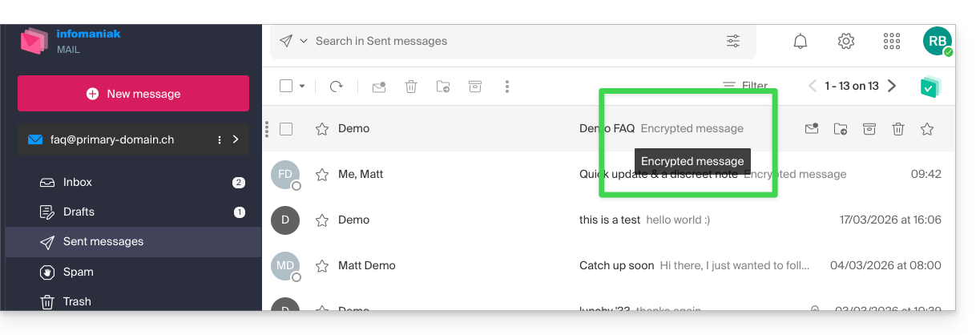Tick the select all messages checkbox
Image resolution: width=980 pixels, height=335 pixels.
tap(286, 87)
